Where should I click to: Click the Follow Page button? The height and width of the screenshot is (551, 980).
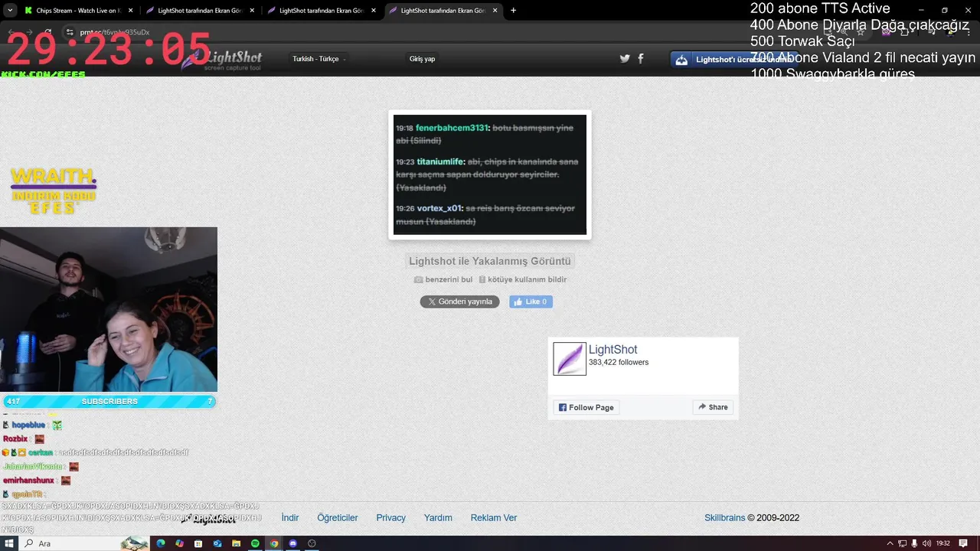pos(586,407)
